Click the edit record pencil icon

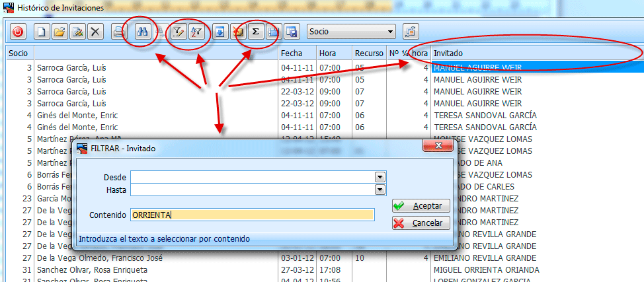[78, 31]
